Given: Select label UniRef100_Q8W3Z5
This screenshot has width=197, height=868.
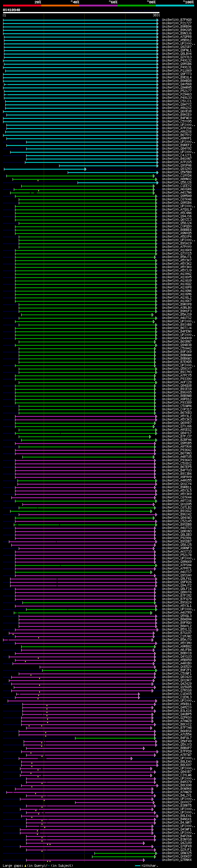Looking at the screenshot, I should tap(176, 853).
